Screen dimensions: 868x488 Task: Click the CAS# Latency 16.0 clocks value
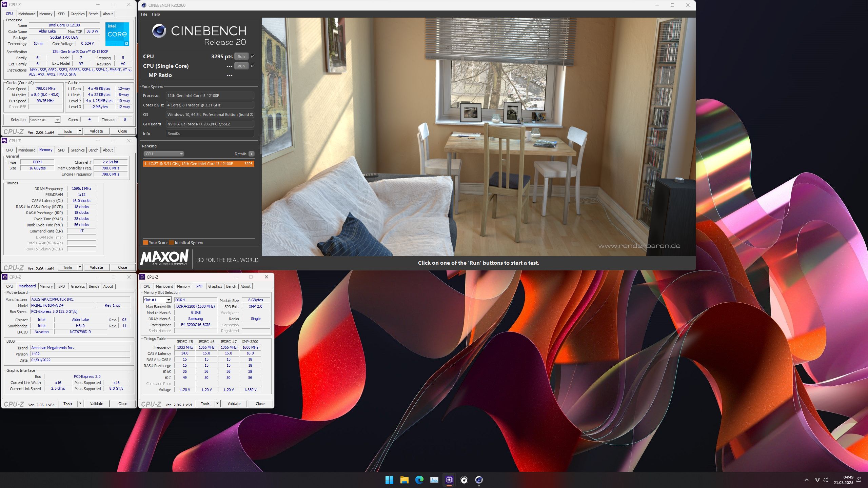click(x=81, y=201)
